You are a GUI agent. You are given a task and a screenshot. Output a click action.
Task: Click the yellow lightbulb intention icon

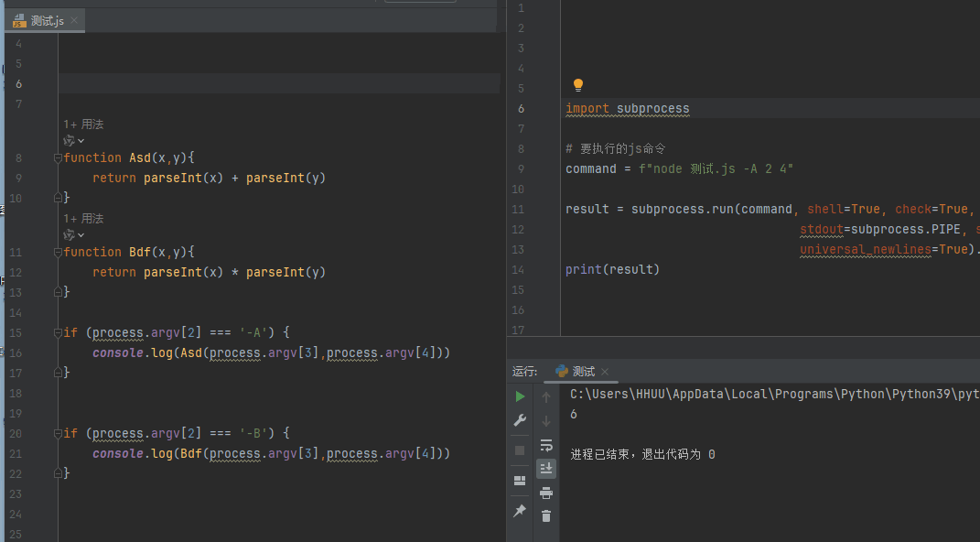[578, 85]
